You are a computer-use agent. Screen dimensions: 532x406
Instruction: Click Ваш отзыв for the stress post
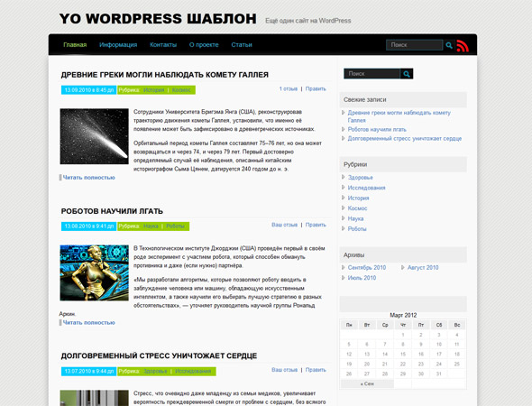(284, 370)
